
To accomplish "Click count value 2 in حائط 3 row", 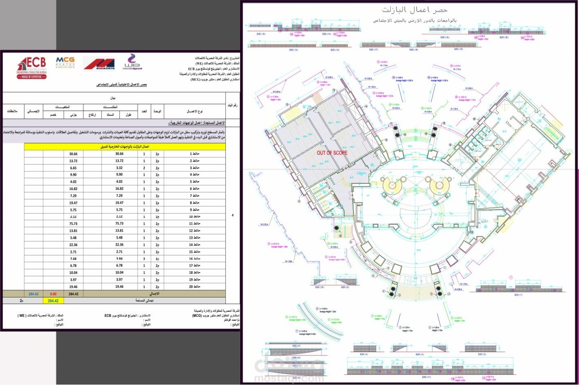I will click(144, 168).
